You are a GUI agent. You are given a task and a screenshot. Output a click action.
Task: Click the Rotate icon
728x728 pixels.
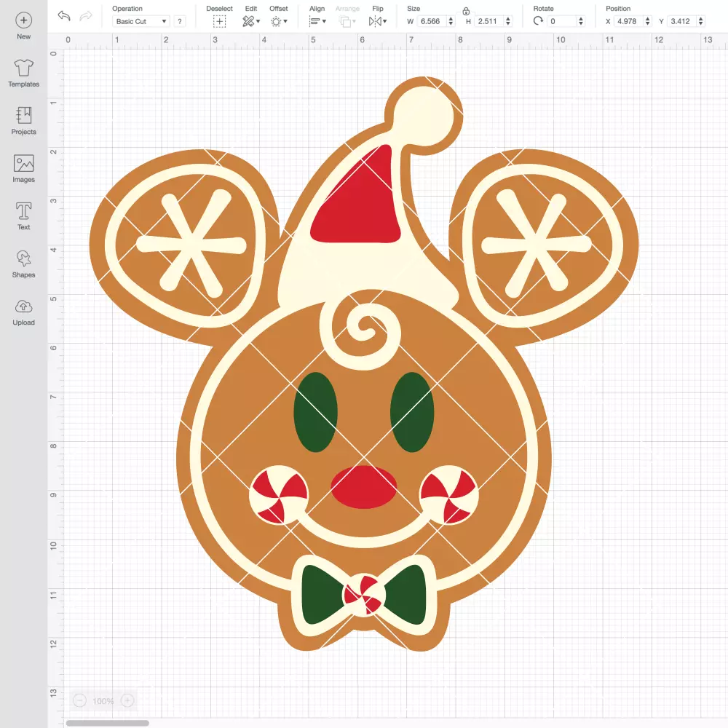pyautogui.click(x=538, y=21)
